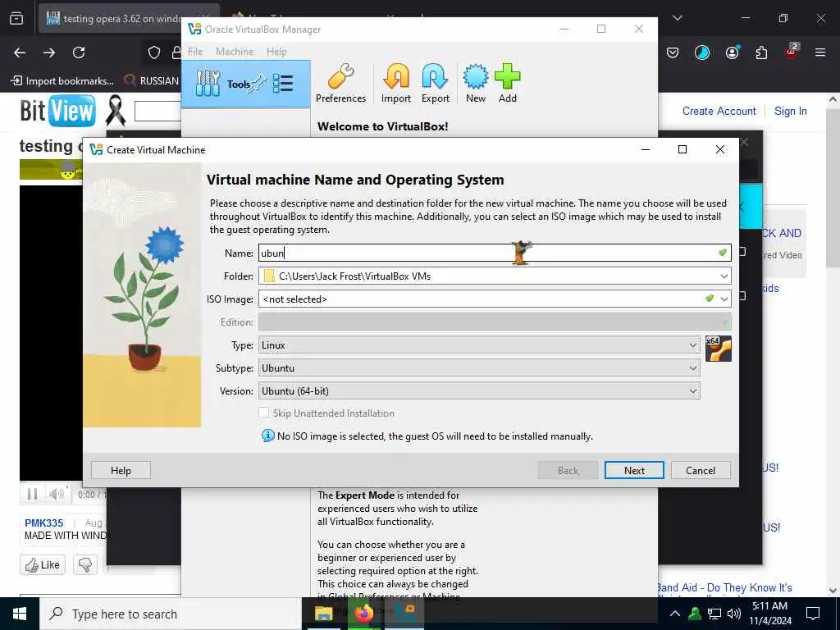Open the Sign In link

coord(790,111)
